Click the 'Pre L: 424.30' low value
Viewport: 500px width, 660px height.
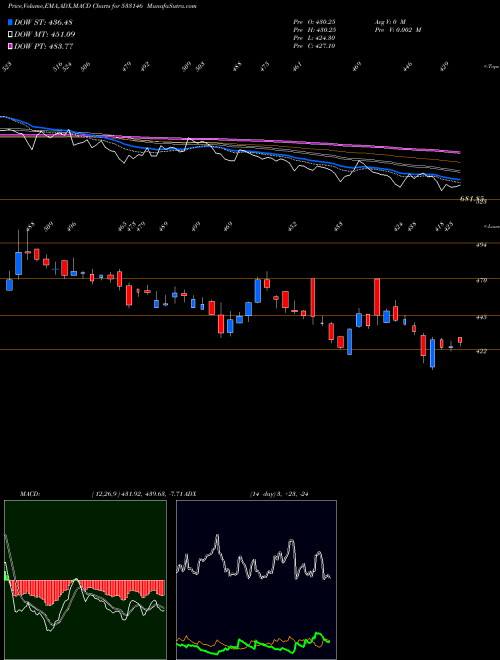click(x=314, y=38)
